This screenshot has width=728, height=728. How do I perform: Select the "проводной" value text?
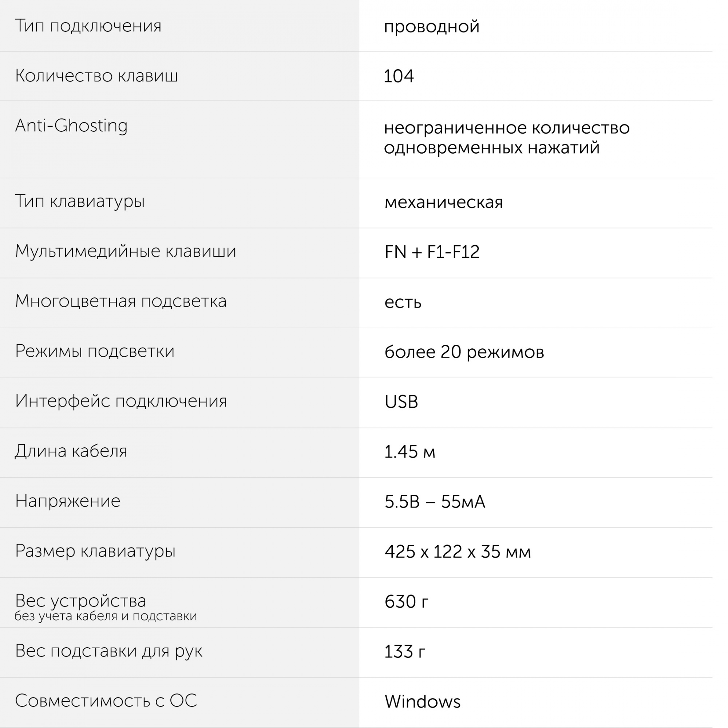(431, 26)
